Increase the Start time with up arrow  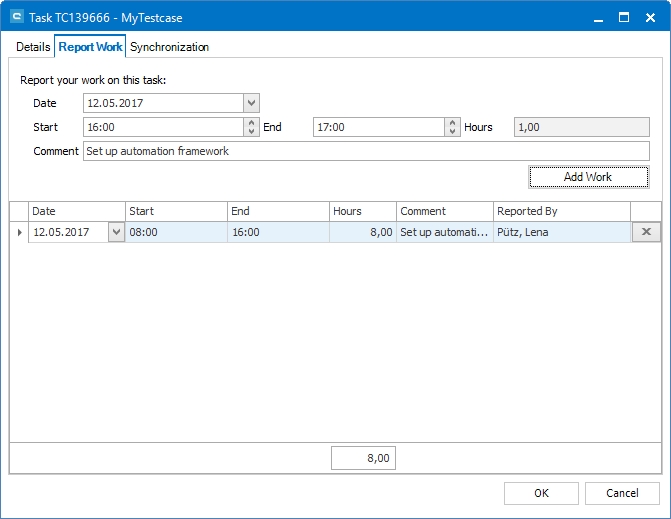tap(251, 123)
